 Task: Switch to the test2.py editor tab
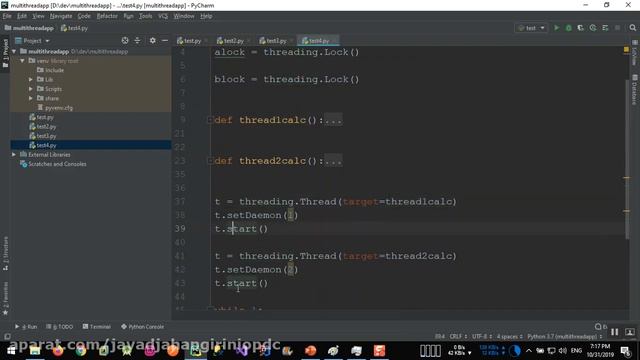click(233, 41)
